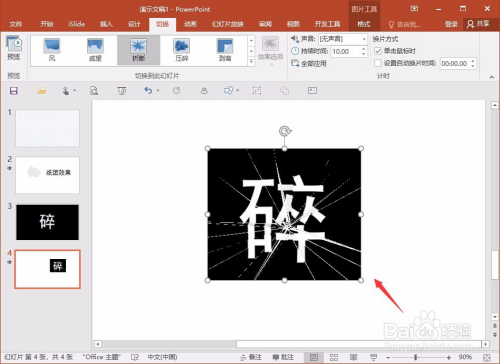Screen dimensions: 500x364
Task: Click the zoom in plus button
Action: (x=449, y=358)
